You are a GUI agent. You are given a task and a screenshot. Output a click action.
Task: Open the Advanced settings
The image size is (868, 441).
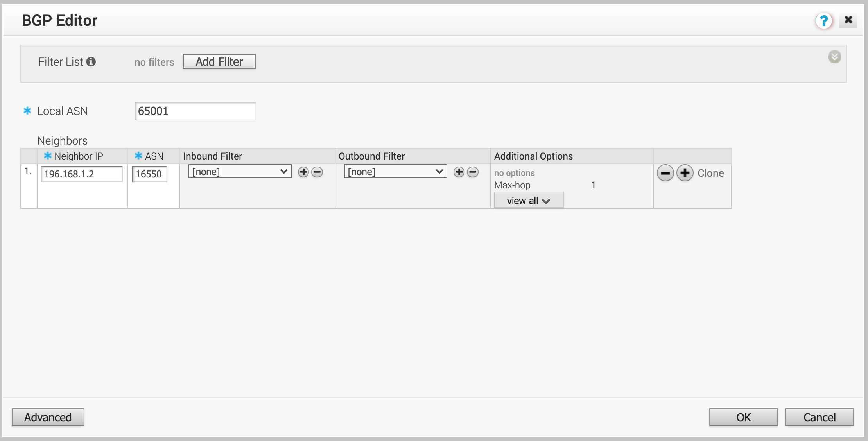[x=48, y=417]
